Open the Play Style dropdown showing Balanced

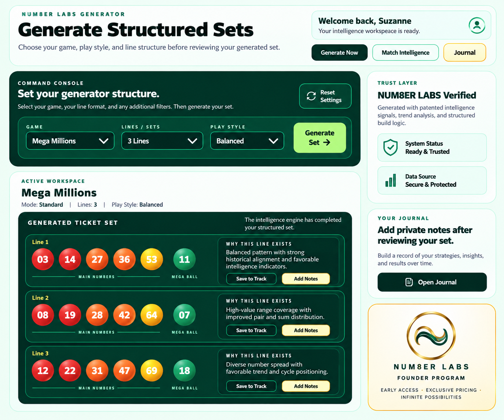coord(247,141)
